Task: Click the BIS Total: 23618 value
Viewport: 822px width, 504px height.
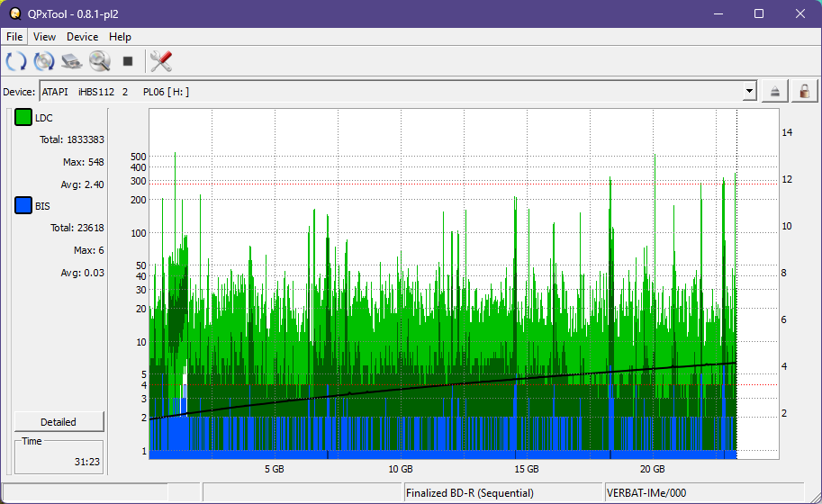Action: pos(77,228)
